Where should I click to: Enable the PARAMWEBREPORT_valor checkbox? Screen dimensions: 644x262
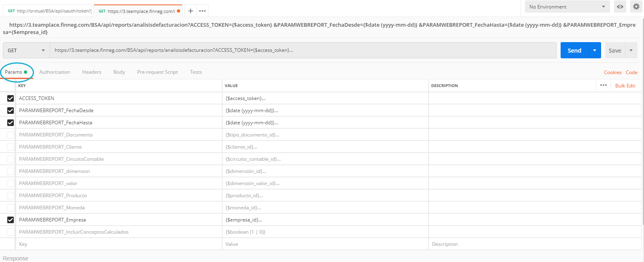11,183
